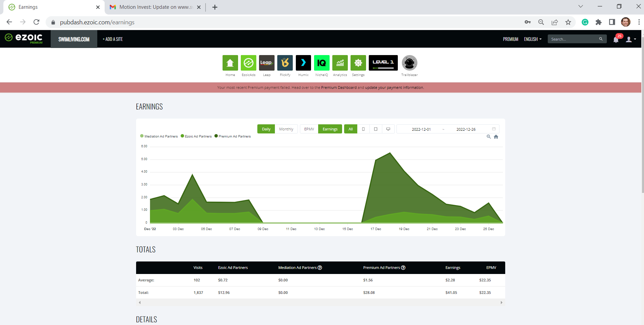
Task: Toggle Ezoic Ad Partners legend series
Action: [196, 136]
